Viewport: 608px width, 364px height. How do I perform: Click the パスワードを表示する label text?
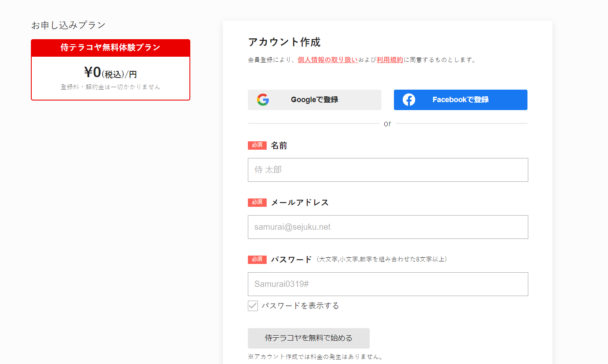click(x=300, y=306)
